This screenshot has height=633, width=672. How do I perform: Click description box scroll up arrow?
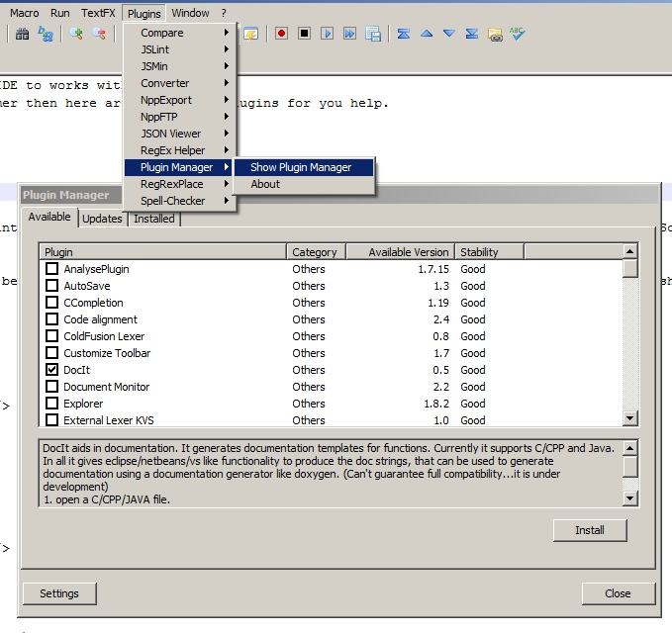629,448
